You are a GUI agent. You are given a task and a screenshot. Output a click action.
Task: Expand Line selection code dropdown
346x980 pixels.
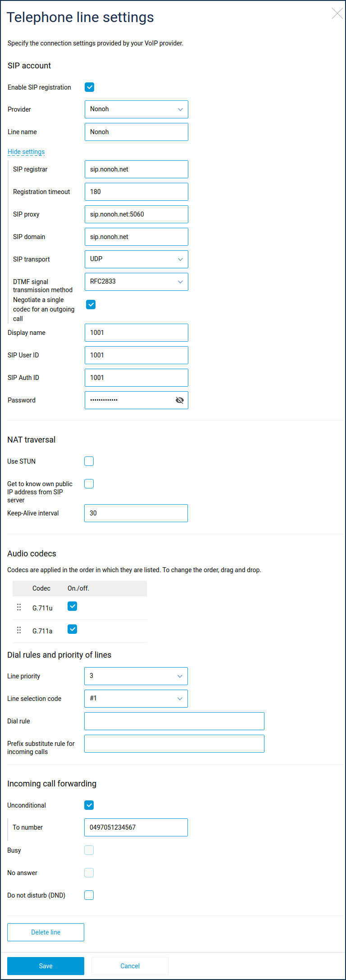(136, 699)
